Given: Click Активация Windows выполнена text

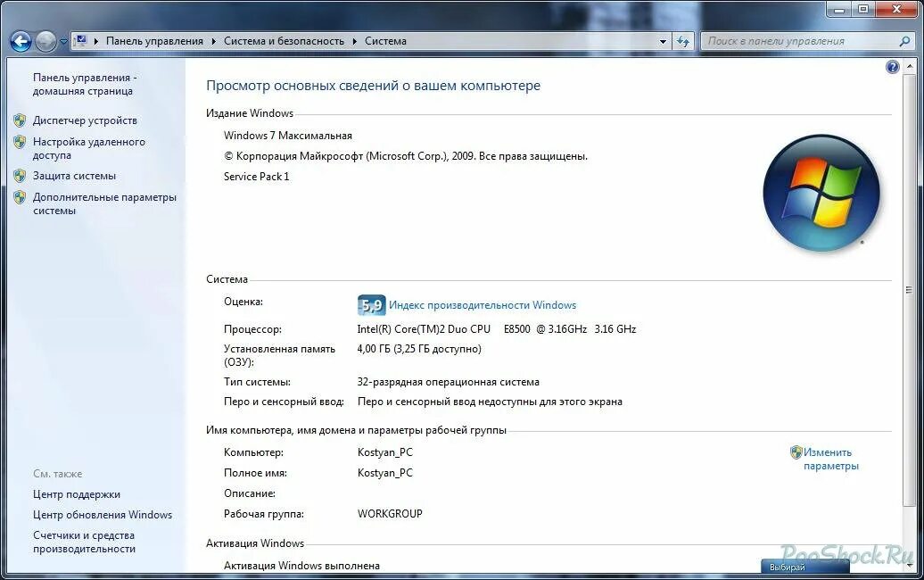Looking at the screenshot, I should [x=301, y=565].
